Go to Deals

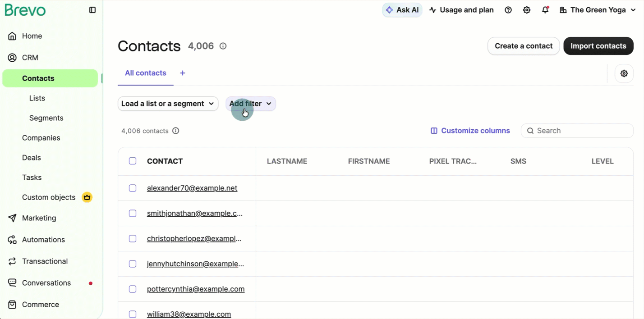32,158
